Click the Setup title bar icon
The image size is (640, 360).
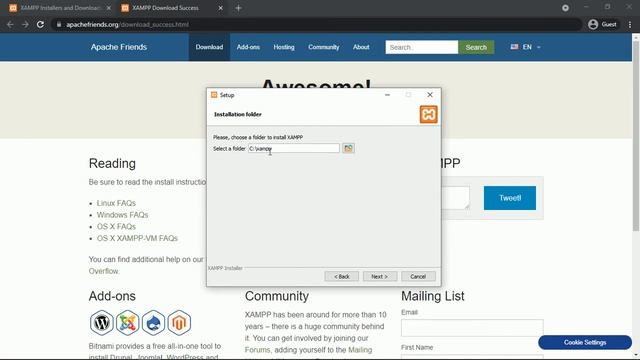214,95
